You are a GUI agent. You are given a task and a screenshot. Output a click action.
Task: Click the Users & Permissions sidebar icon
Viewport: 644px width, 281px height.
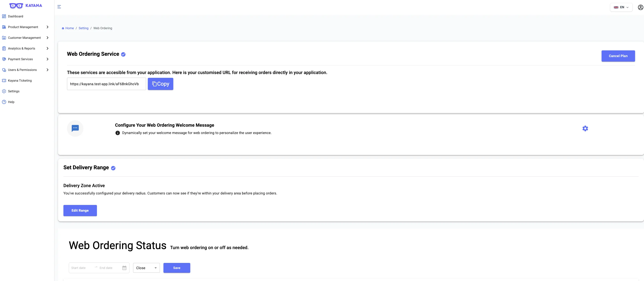4,70
